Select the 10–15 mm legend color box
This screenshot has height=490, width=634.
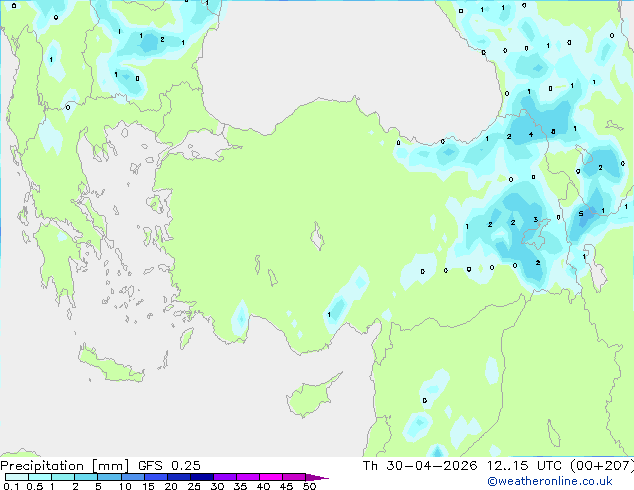(132, 477)
